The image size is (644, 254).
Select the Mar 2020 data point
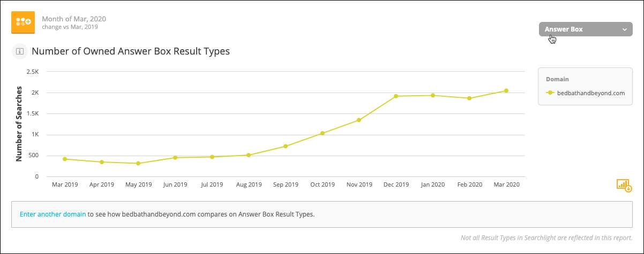[x=506, y=90]
